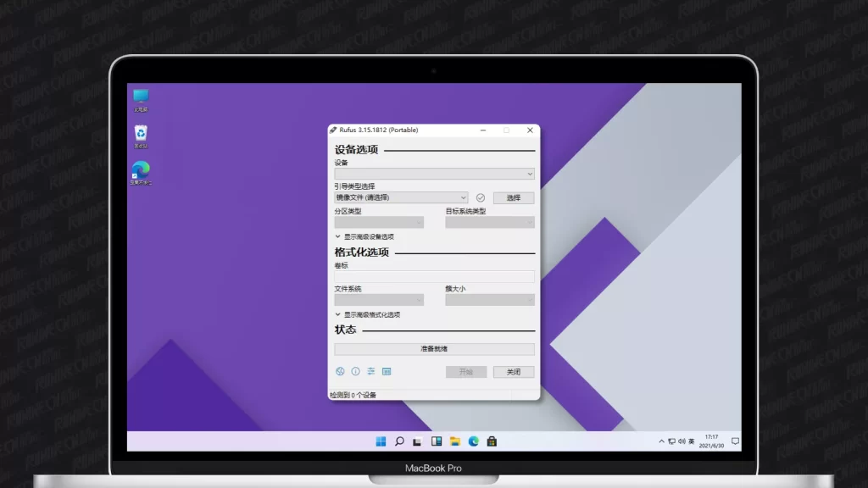Click the checksum checkmark icon beside 选择
This screenshot has height=488, width=868.
(x=480, y=197)
